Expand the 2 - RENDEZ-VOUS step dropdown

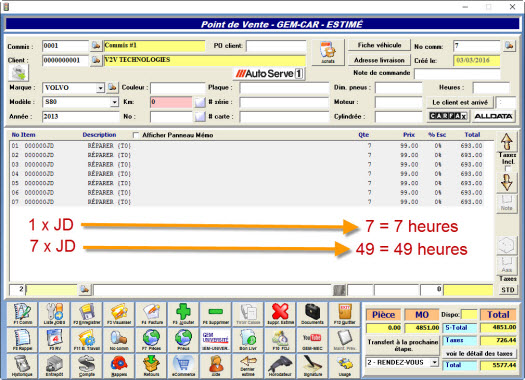[434, 363]
